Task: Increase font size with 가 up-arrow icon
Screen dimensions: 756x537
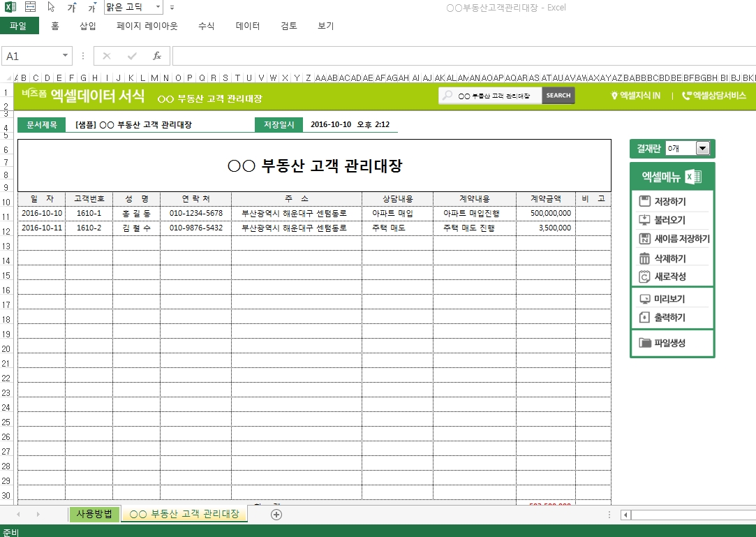Action: [x=72, y=7]
